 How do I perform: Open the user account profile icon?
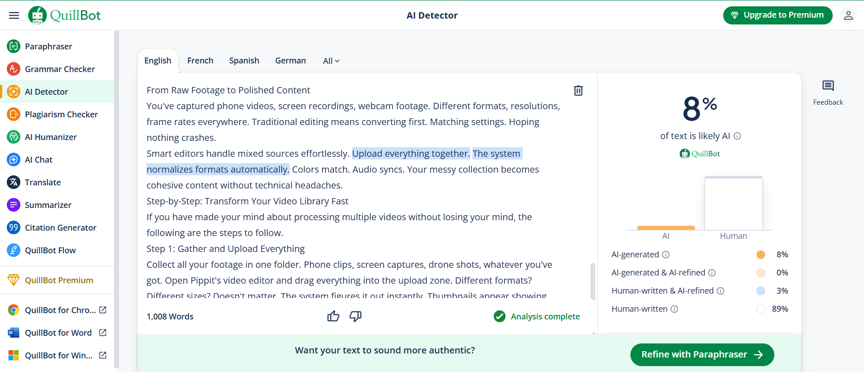848,15
